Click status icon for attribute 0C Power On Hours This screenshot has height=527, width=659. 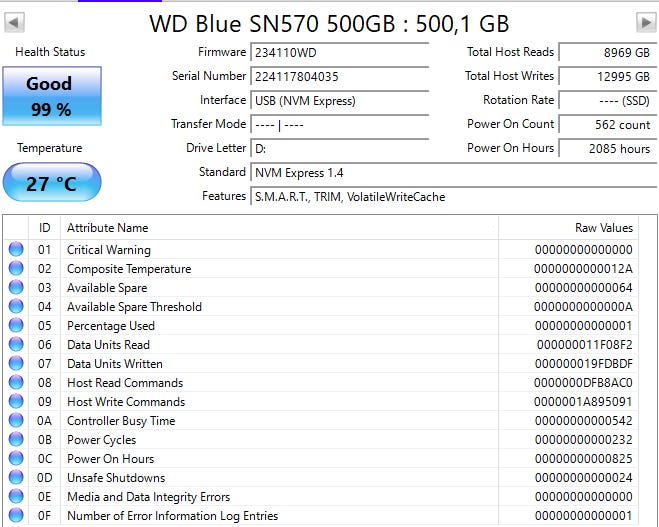tap(16, 458)
